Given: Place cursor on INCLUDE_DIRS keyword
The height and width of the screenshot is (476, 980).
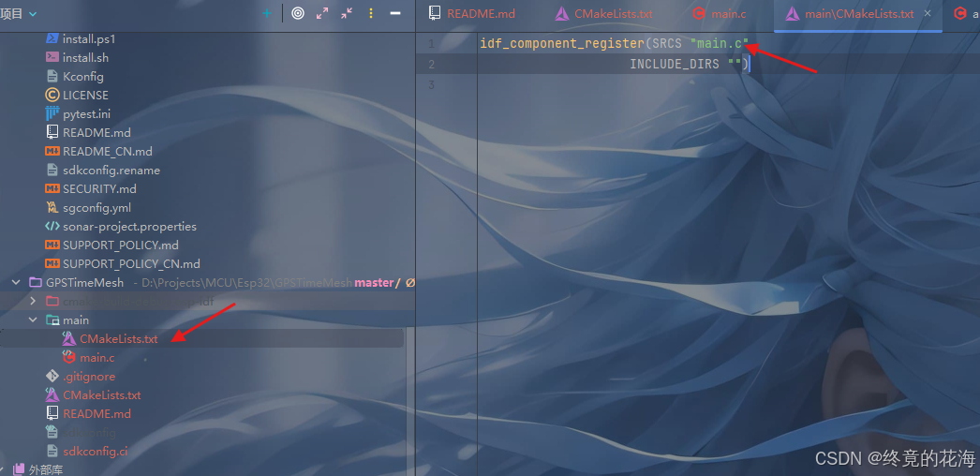Looking at the screenshot, I should tap(675, 64).
